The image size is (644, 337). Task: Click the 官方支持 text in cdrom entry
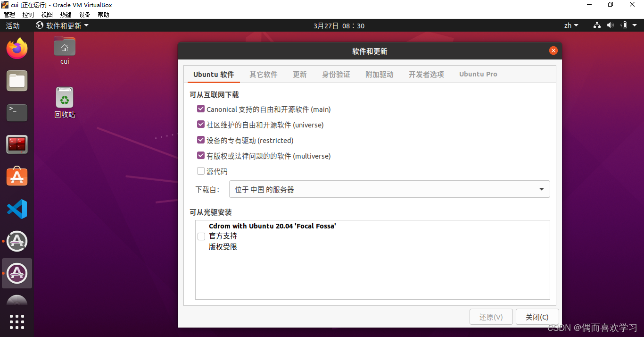coord(223,236)
